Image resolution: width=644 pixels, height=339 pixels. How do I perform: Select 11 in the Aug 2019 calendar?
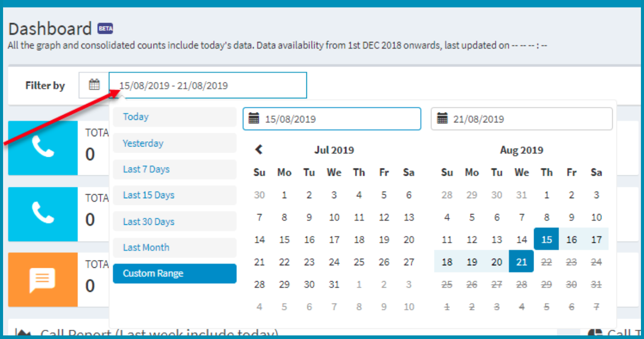447,239
